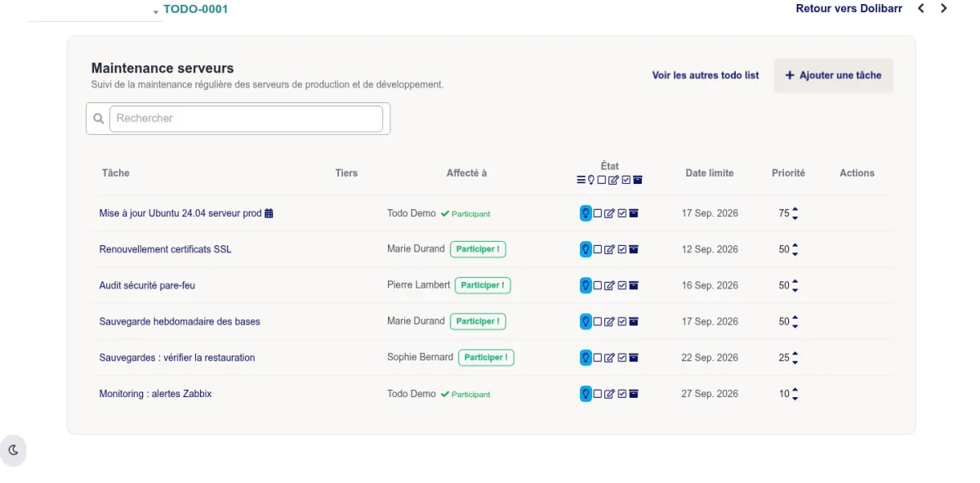Go to previous todo list chevron
This screenshot has width=980, height=483.
921,9
